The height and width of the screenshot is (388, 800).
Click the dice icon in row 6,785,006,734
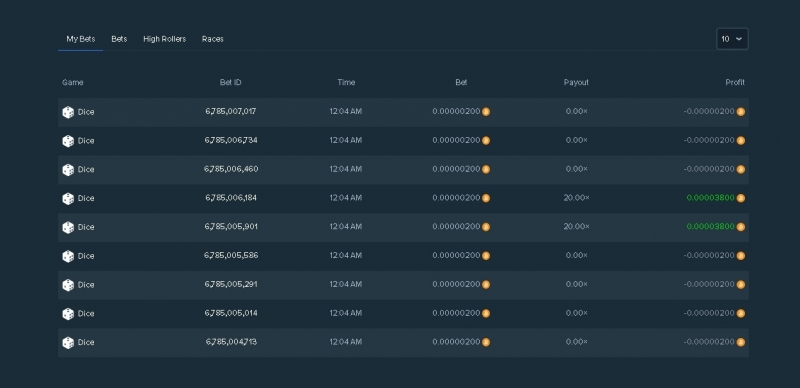point(68,141)
